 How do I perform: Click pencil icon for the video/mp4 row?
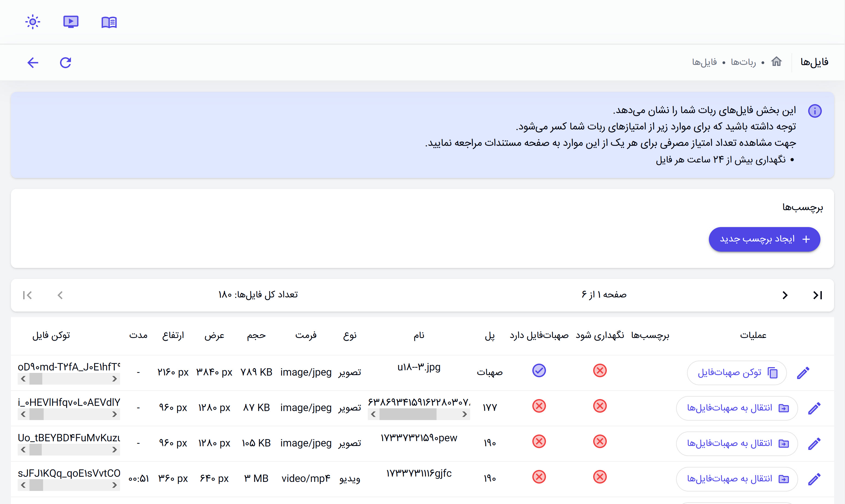tap(814, 479)
